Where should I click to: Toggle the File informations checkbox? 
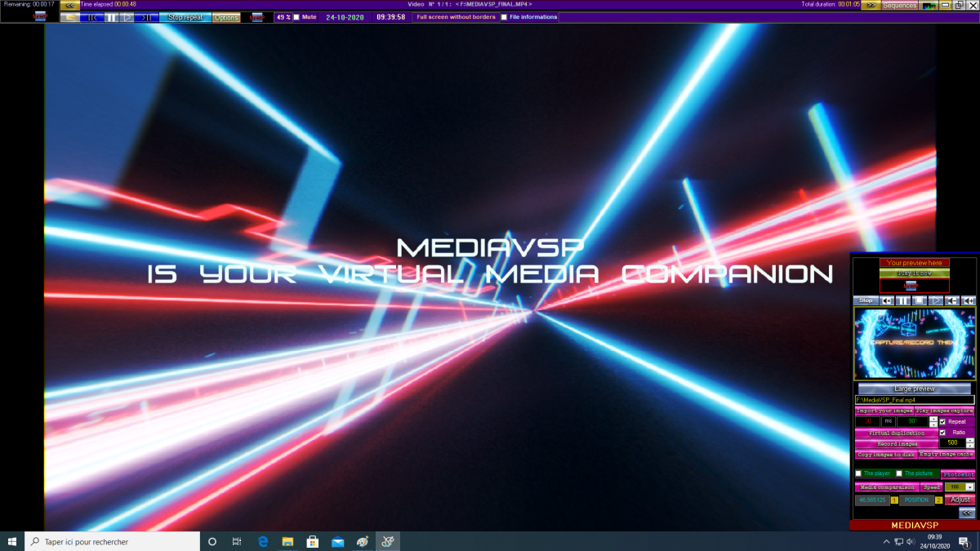(x=504, y=17)
